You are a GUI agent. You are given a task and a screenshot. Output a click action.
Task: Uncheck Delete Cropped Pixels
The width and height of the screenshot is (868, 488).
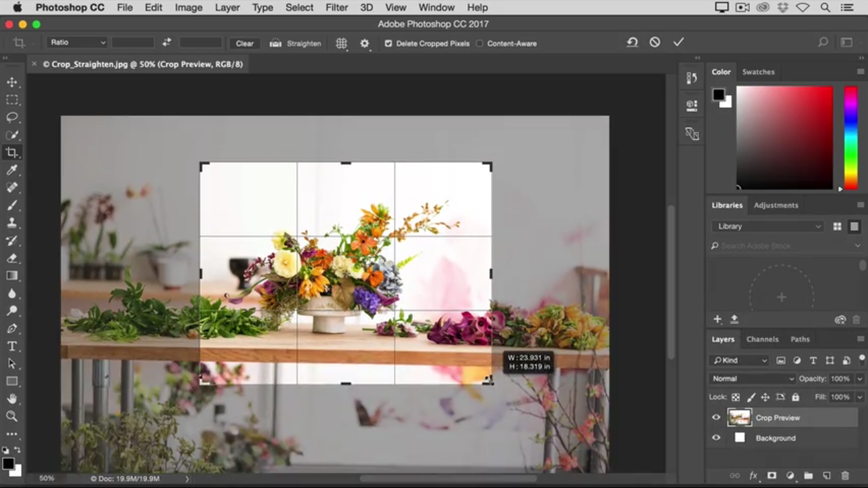(x=389, y=43)
